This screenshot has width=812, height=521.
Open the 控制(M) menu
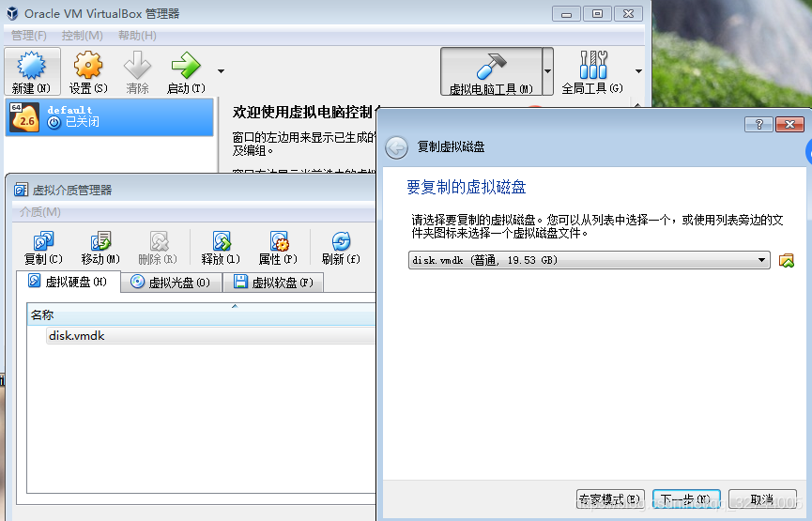click(x=82, y=36)
